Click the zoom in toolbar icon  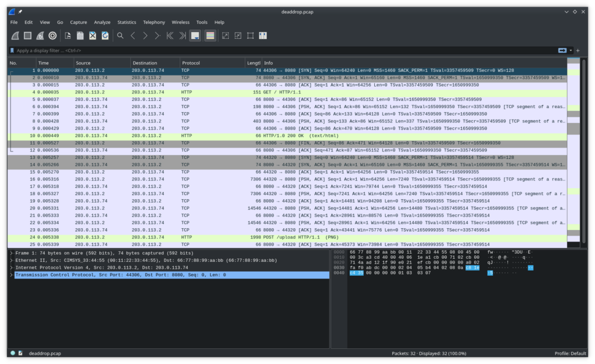point(225,35)
